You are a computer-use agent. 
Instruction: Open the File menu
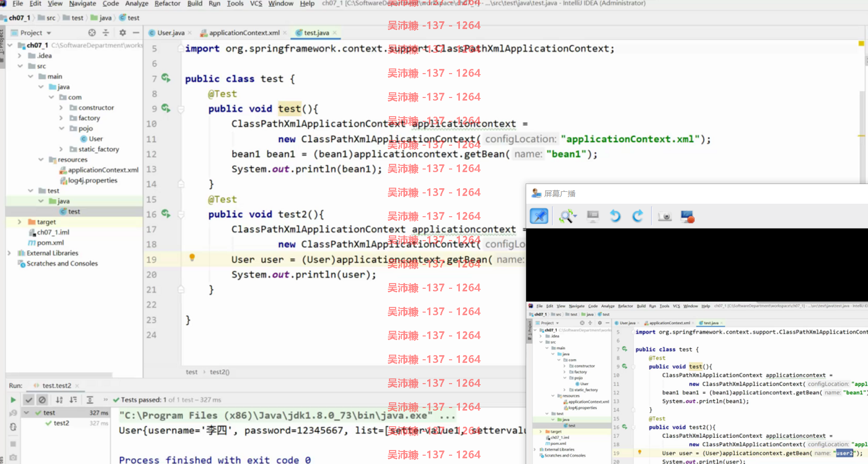[18, 4]
